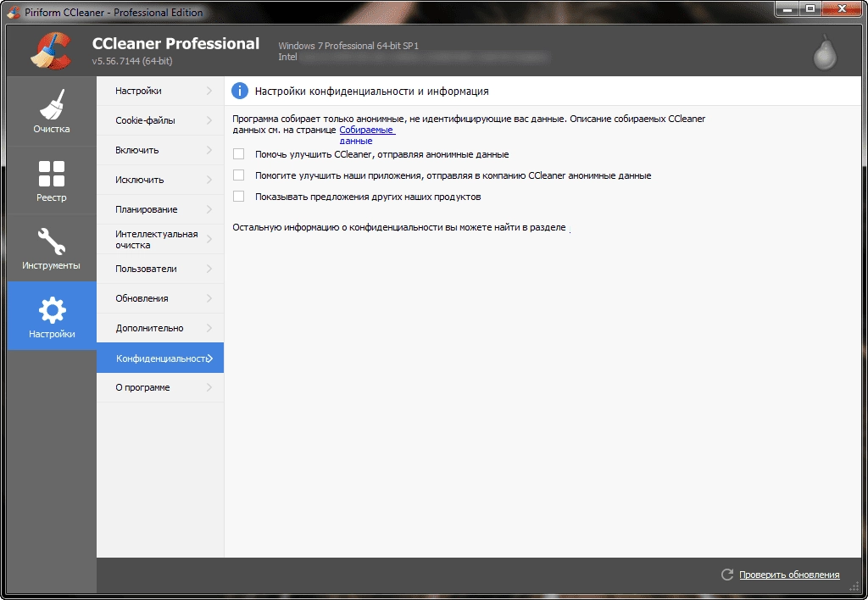Switch to the Исключить tab
868x600 pixels.
pyautogui.click(x=160, y=180)
